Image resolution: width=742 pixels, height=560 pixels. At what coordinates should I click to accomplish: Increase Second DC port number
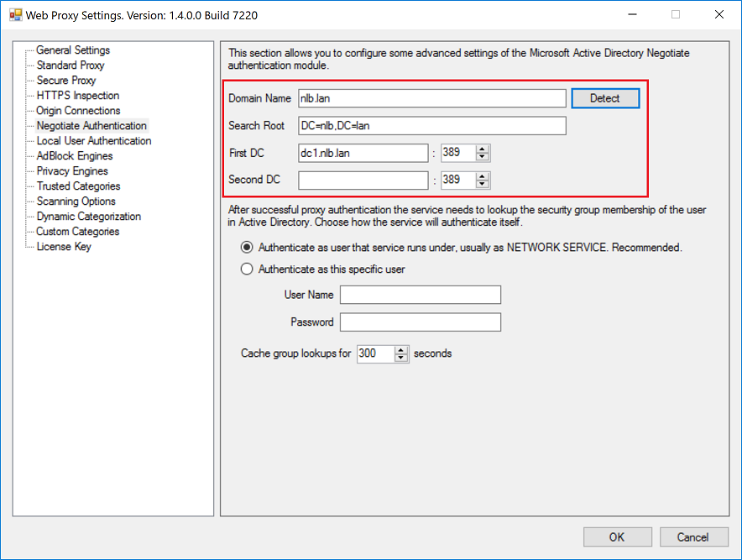click(x=482, y=176)
